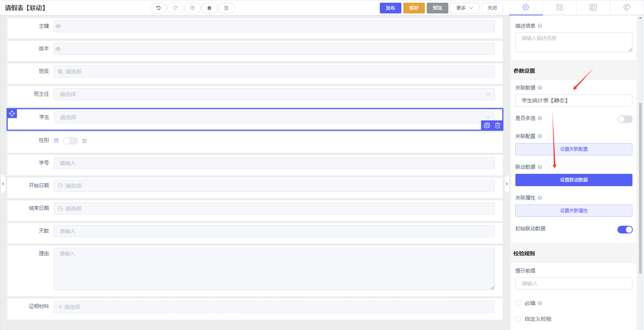
Task: Toggle the 是否多选 switch
Action: click(624, 119)
